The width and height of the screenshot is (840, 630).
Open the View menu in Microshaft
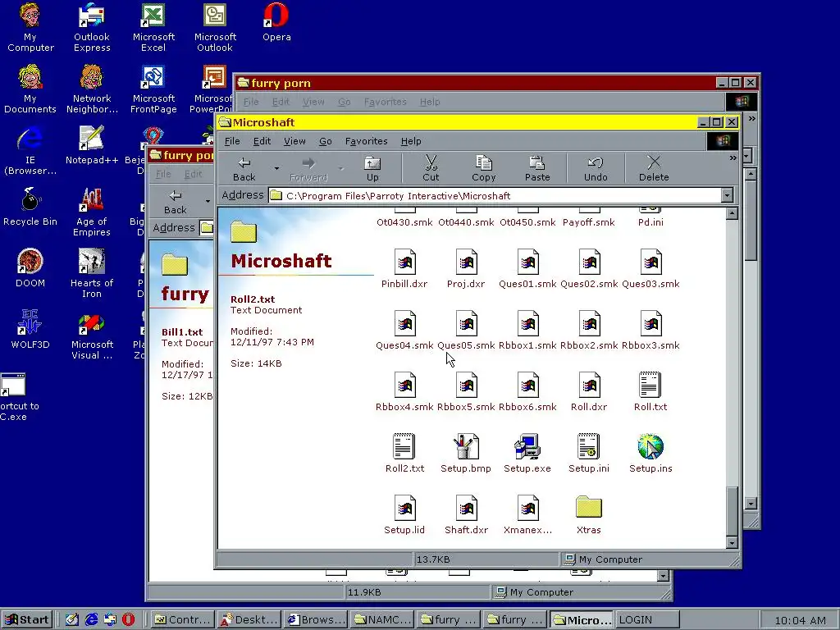[x=294, y=141]
